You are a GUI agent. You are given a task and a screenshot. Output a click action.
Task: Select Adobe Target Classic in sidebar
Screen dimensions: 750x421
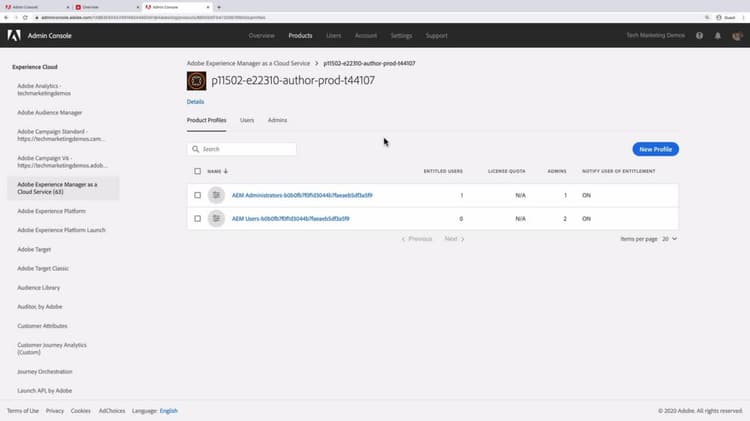point(43,268)
